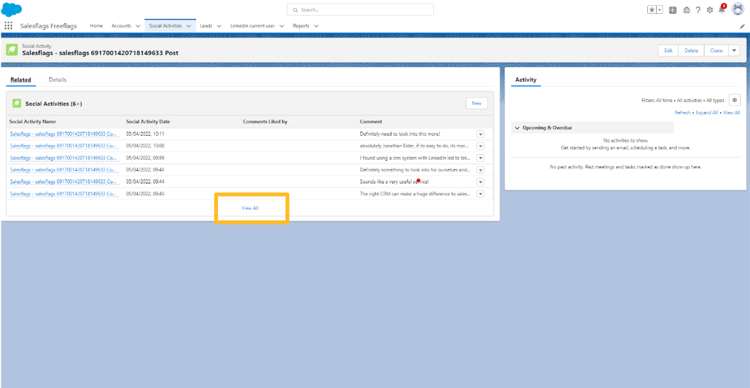Click the Edit button

pyautogui.click(x=668, y=50)
